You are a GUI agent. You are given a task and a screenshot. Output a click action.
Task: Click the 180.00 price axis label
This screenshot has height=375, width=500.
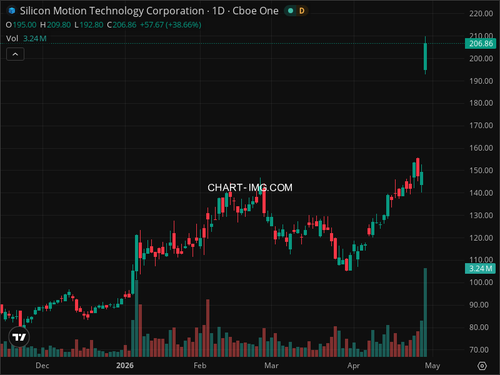pos(481,103)
